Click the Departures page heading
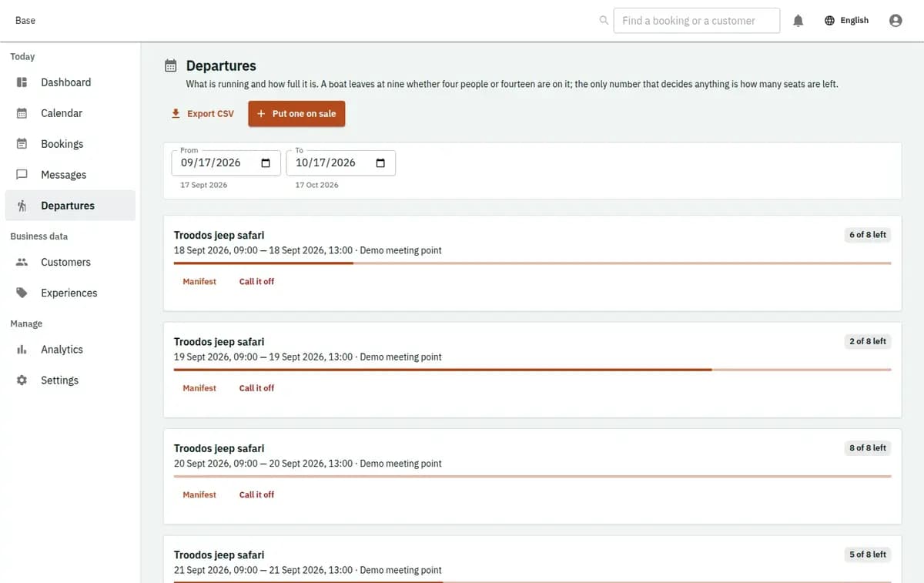The height and width of the screenshot is (583, 924). pos(221,66)
